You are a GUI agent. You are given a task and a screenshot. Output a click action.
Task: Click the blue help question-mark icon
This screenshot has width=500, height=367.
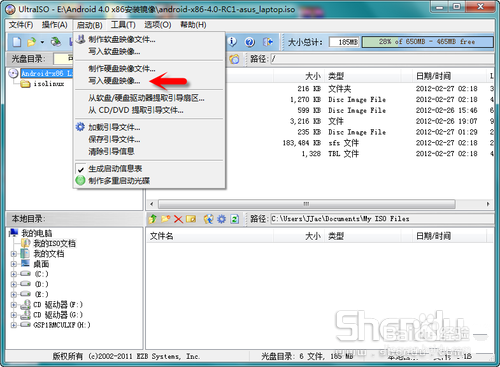coord(250,42)
